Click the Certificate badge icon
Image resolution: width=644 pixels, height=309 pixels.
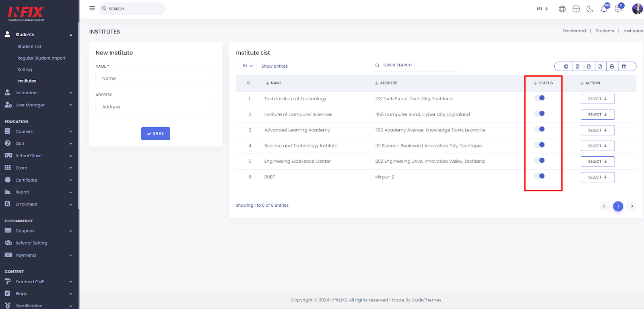point(8,180)
